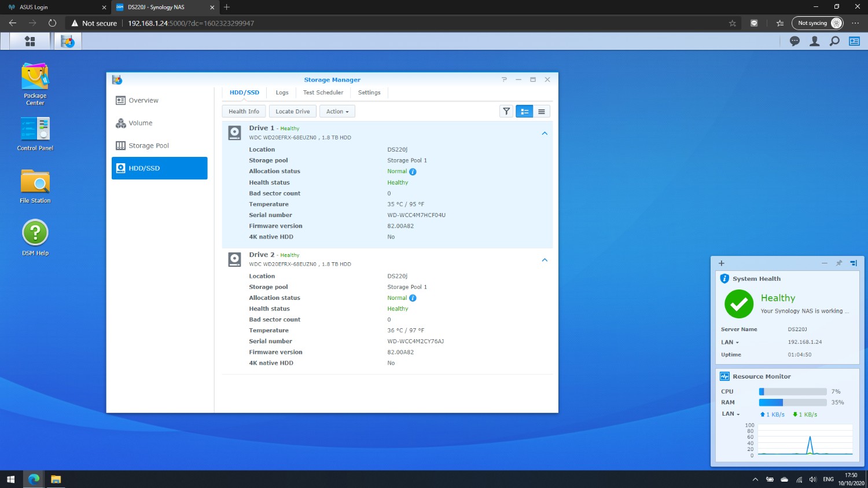Viewport: 868px width, 488px height.
Task: Open the DSM Main Menu grid icon
Action: [30, 41]
